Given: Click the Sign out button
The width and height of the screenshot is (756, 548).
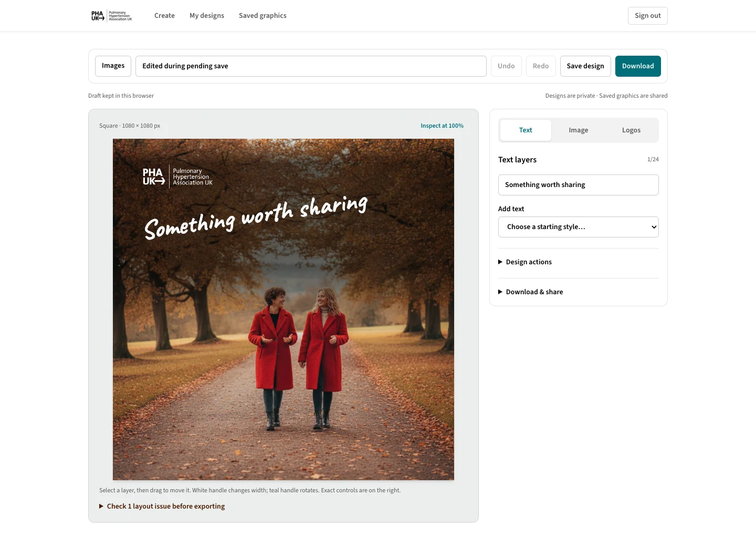Looking at the screenshot, I should pos(647,16).
